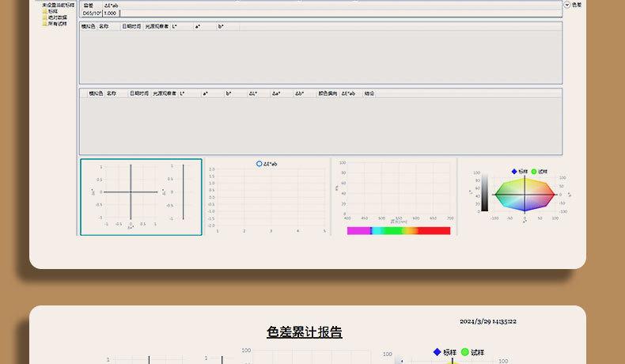Select the highlighted Δa*Δb* scatter chart

(x=141, y=197)
